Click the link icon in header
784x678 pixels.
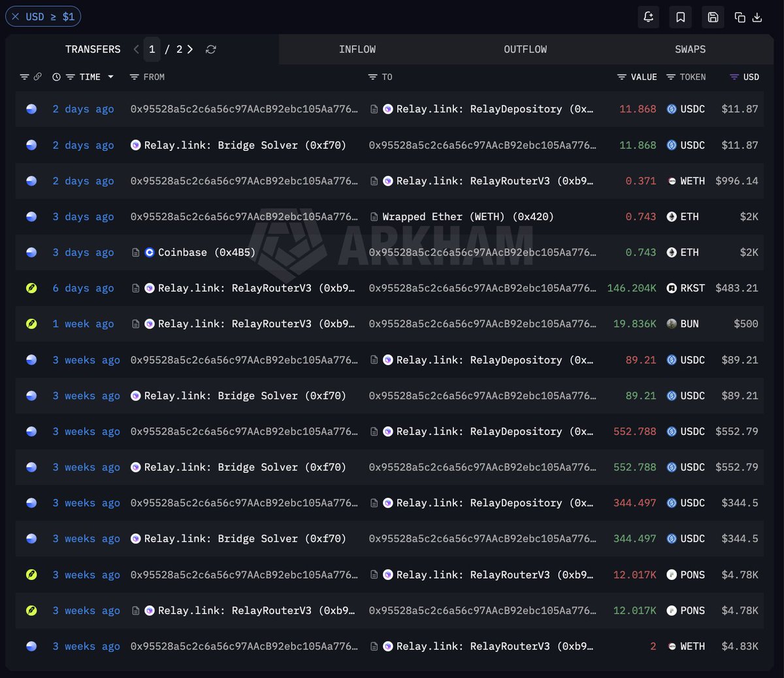[37, 77]
